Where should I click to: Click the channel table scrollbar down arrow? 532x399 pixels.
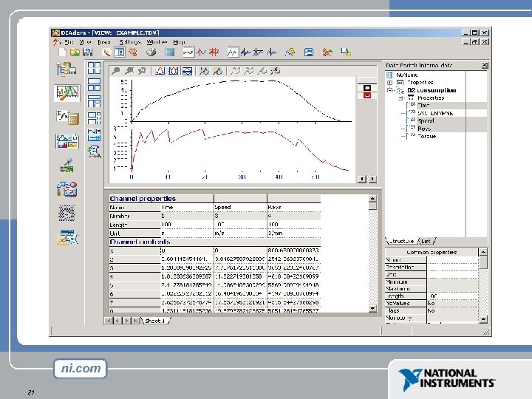click(372, 308)
